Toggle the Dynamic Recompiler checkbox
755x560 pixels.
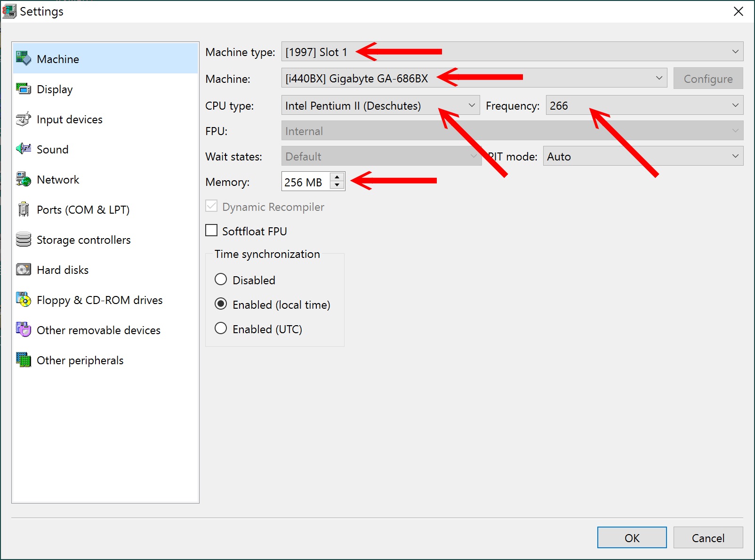pyautogui.click(x=212, y=206)
